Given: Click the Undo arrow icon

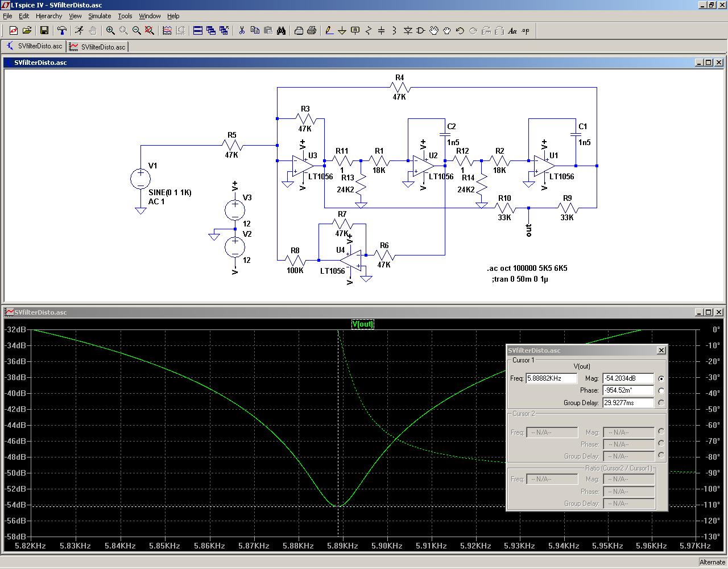Looking at the screenshot, I should pyautogui.click(x=460, y=31).
